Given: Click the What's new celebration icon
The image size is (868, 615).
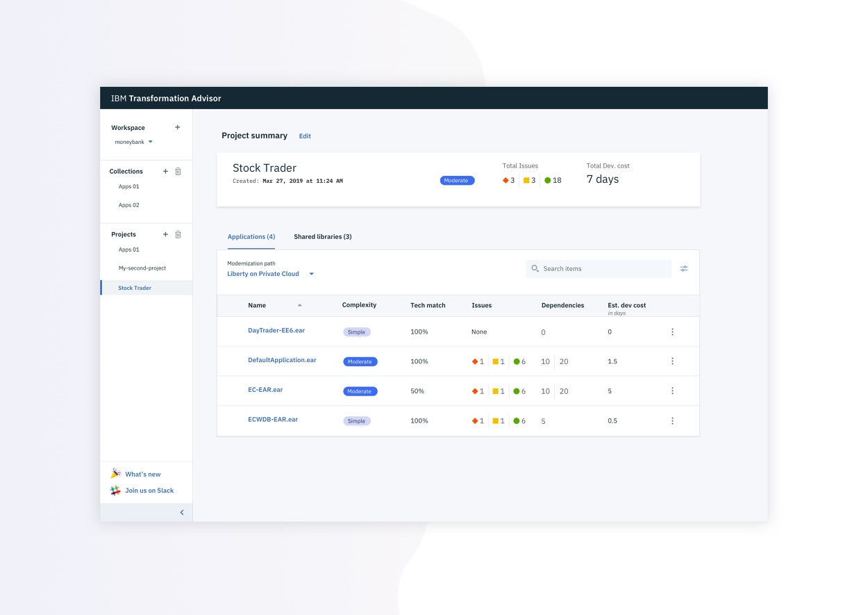Looking at the screenshot, I should click(x=115, y=473).
